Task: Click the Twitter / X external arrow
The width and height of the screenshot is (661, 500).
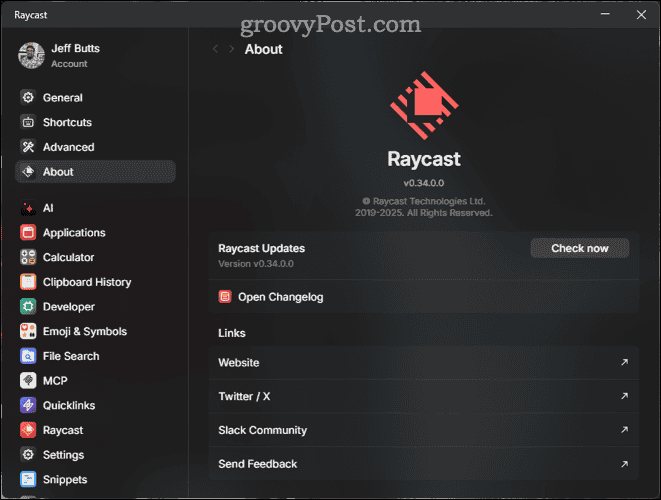Action: pos(624,396)
